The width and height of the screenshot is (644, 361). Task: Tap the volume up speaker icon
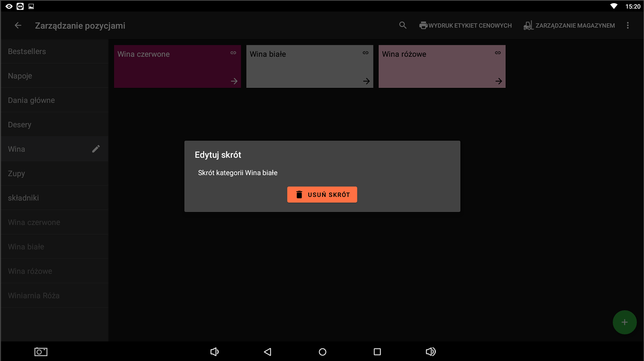430,352
